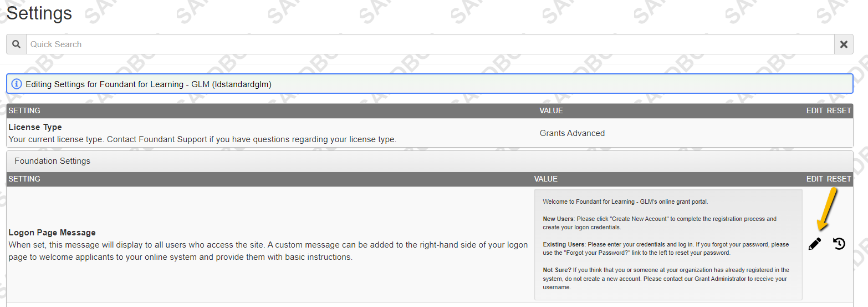Click the Grants Advanced license value
868x307 pixels.
pos(572,133)
